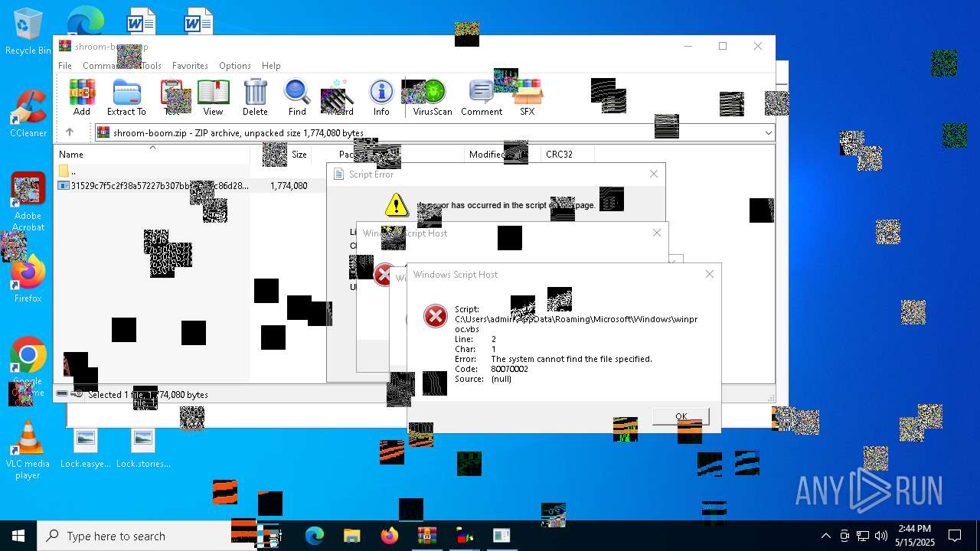Click the Info toolbar icon
Image resolution: width=980 pixels, height=551 pixels.
[381, 98]
